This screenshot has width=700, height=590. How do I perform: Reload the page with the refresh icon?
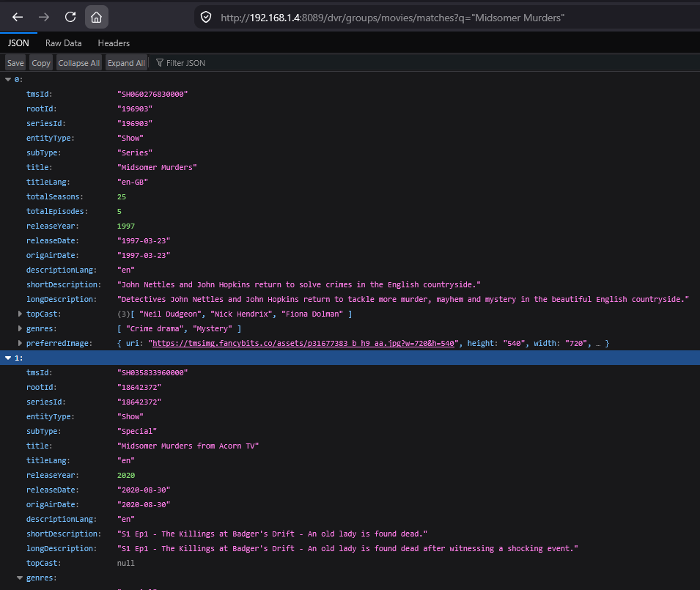tap(70, 17)
